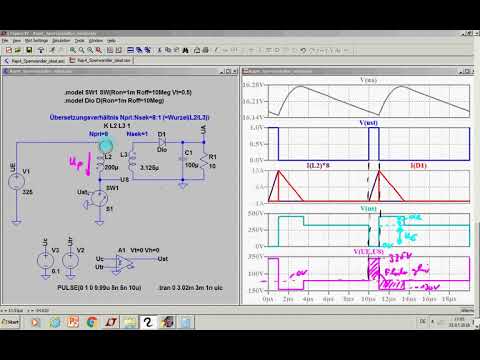Click the Find binoculars icon
The width and height of the screenshot is (480, 360).
186,50
